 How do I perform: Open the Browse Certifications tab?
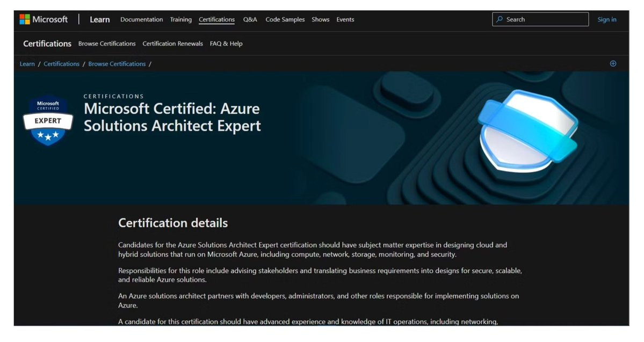(107, 43)
